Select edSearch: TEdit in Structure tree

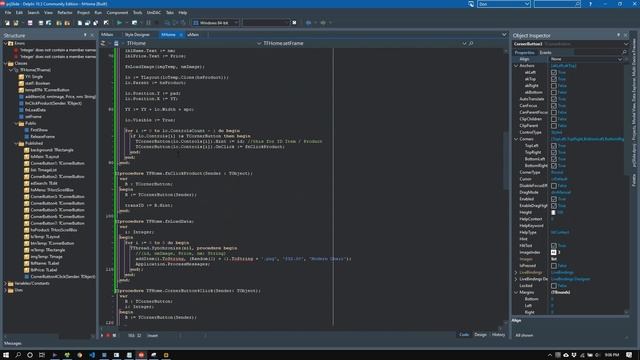coord(44,183)
